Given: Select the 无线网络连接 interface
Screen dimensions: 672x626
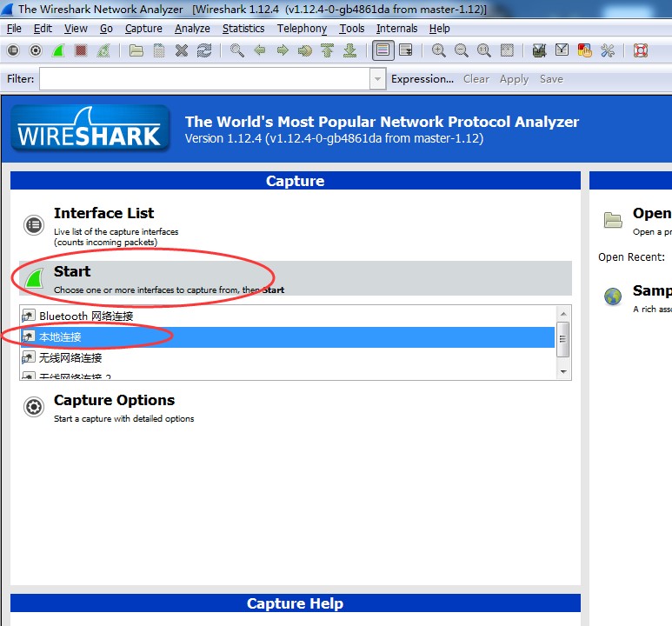Looking at the screenshot, I should (287, 357).
